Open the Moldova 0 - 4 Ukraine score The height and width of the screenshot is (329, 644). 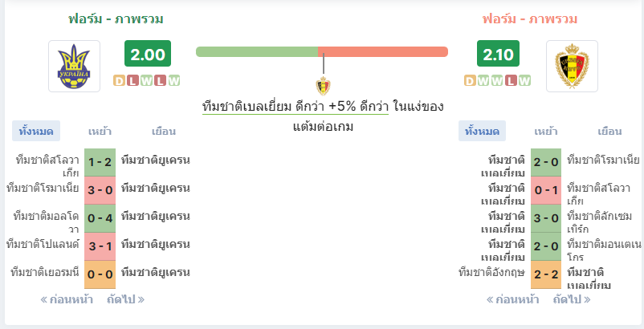pos(100,218)
